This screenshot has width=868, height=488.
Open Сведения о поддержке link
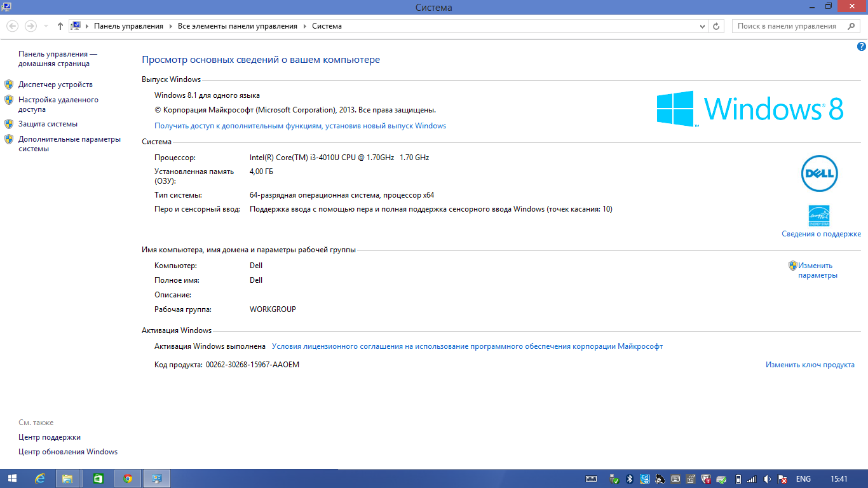pyautogui.click(x=821, y=234)
